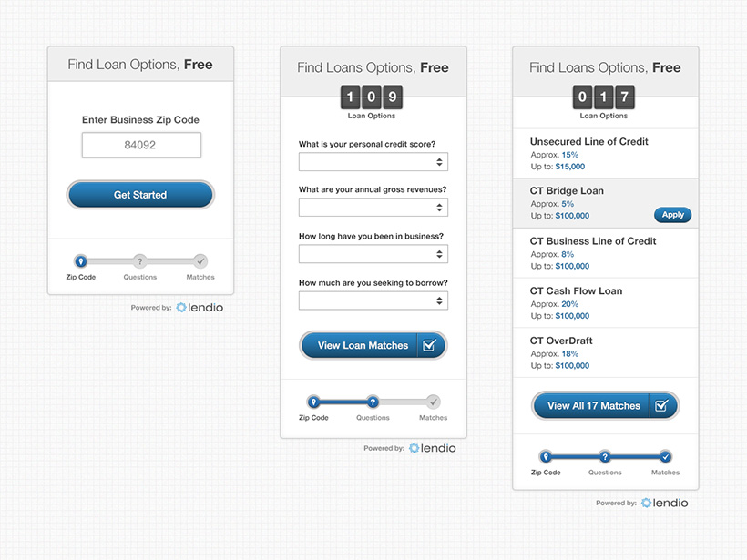Expand the annual gross revenues dropdown
Image resolution: width=747 pixels, height=560 pixels.
coord(373,208)
